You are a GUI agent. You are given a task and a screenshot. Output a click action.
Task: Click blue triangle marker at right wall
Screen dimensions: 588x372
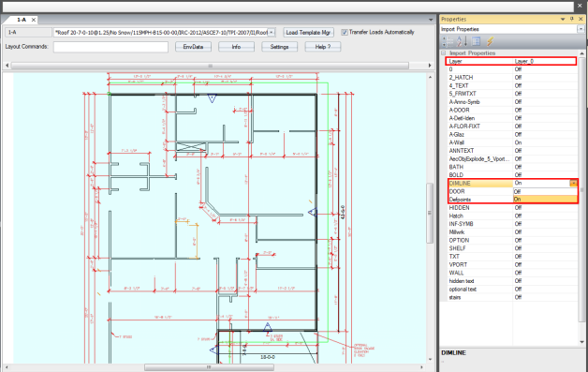(313, 213)
